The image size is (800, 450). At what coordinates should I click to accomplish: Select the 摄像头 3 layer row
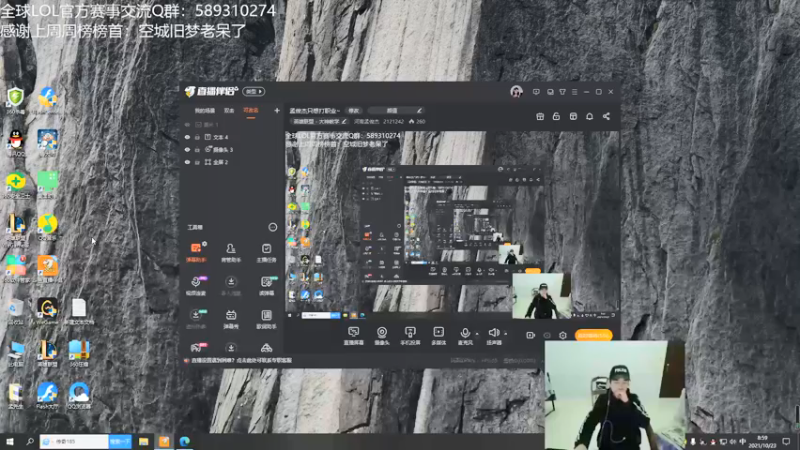[x=232, y=149]
